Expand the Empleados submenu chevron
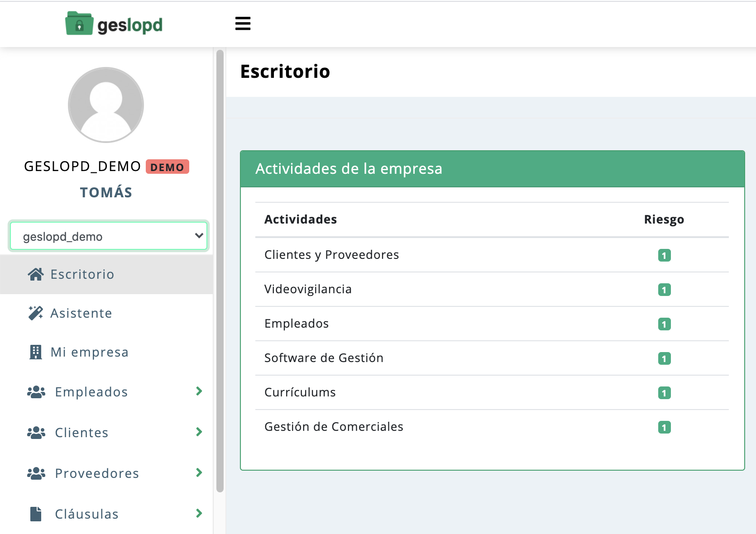 coord(199,391)
